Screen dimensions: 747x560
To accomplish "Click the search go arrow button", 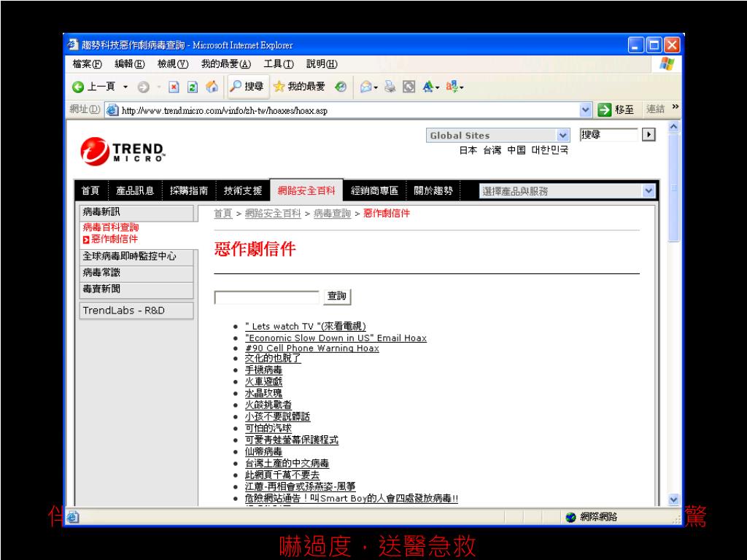I will pyautogui.click(x=649, y=135).
